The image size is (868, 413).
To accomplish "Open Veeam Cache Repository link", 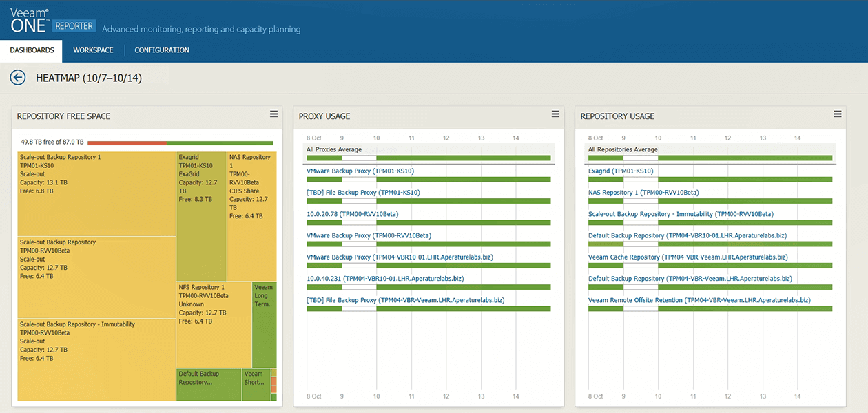I will [x=688, y=257].
